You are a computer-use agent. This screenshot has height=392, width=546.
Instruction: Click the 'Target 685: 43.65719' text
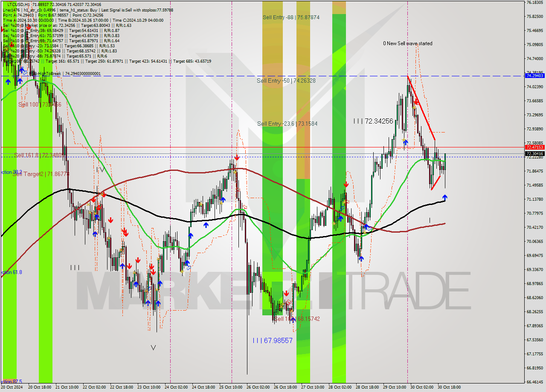pos(192,61)
